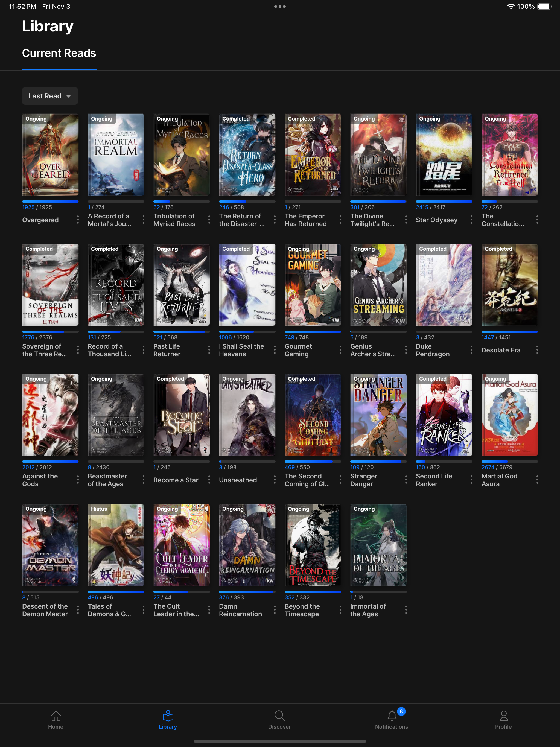This screenshot has height=747, width=560.
Task: Open options menu for Overgeared
Action: click(78, 220)
